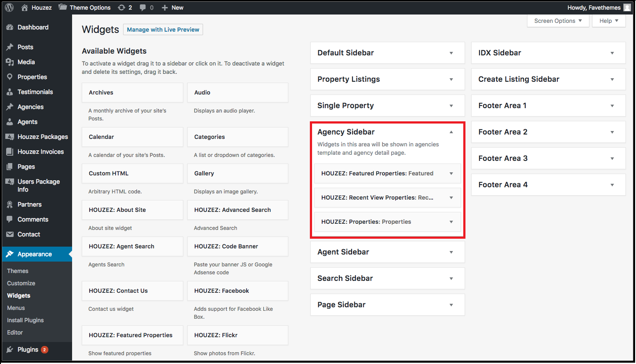Click the comments bubble icon in admin bar

[x=143, y=7]
